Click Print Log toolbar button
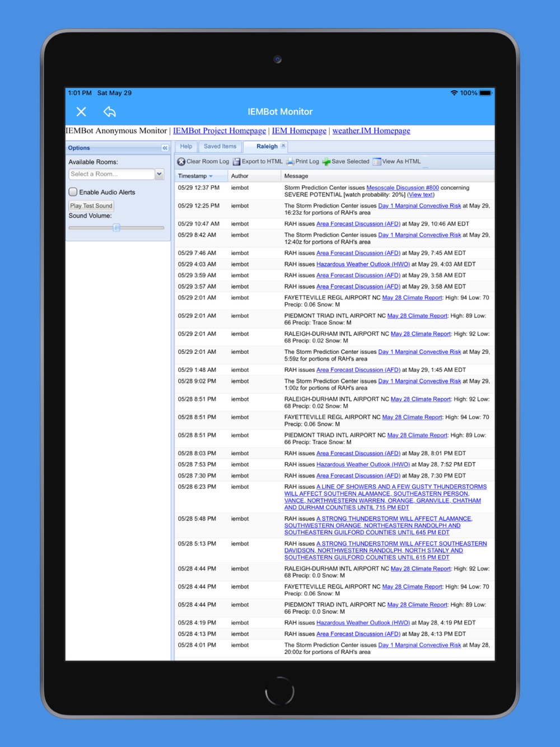The image size is (560, 747). (x=302, y=161)
